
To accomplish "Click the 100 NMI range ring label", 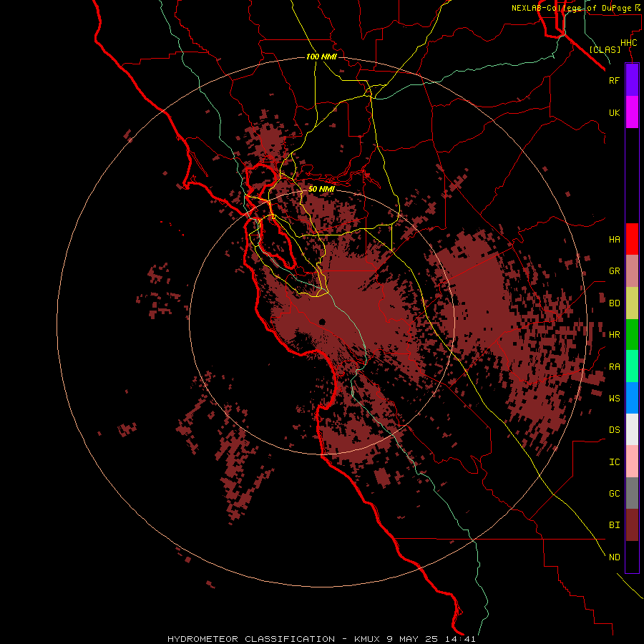I will tap(321, 57).
